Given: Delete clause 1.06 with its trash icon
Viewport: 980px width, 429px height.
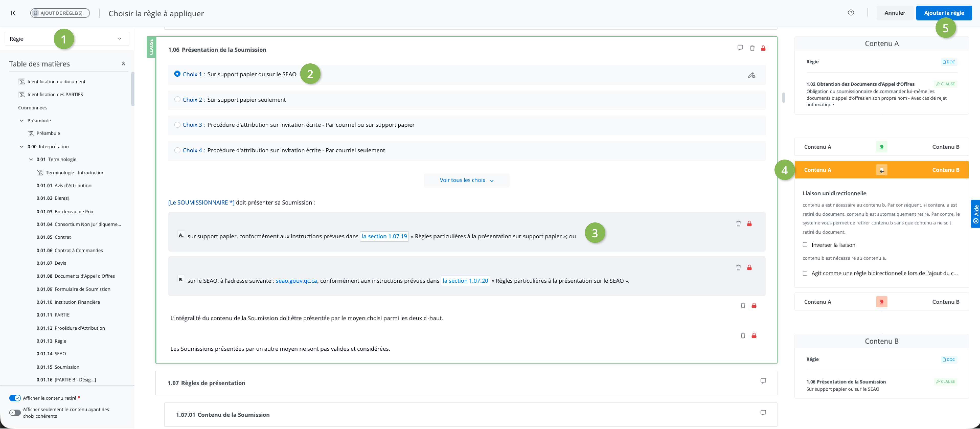Looking at the screenshot, I should pyautogui.click(x=752, y=48).
